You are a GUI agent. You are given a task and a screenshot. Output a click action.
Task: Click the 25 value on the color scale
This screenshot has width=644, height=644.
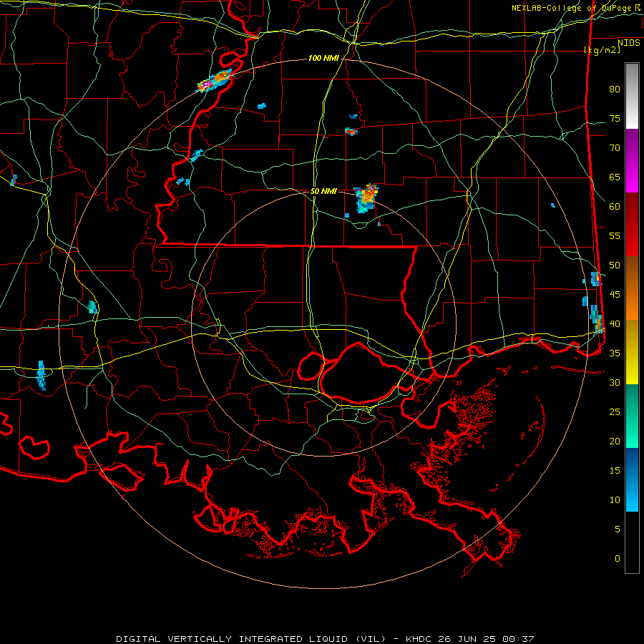pos(615,411)
